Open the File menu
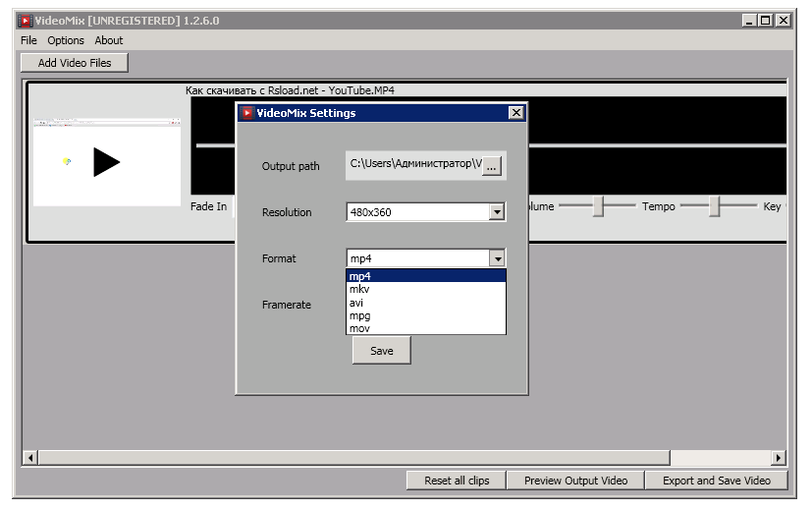The width and height of the screenshot is (812, 510). click(x=28, y=40)
